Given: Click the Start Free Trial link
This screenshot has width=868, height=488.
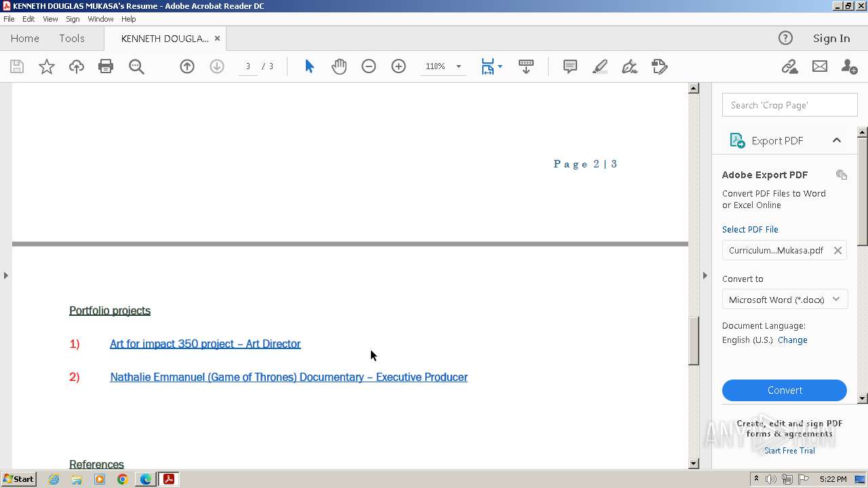Looking at the screenshot, I should (x=789, y=451).
